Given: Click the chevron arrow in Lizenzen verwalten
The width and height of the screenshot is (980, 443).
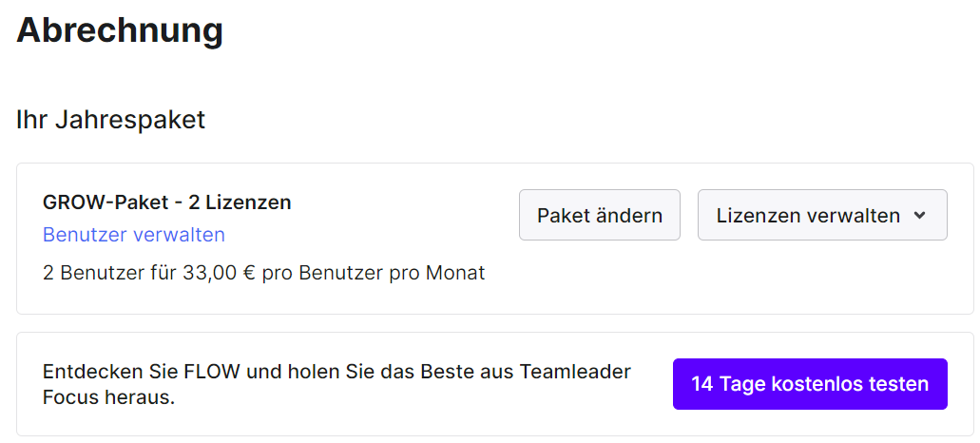Looking at the screenshot, I should click(919, 215).
